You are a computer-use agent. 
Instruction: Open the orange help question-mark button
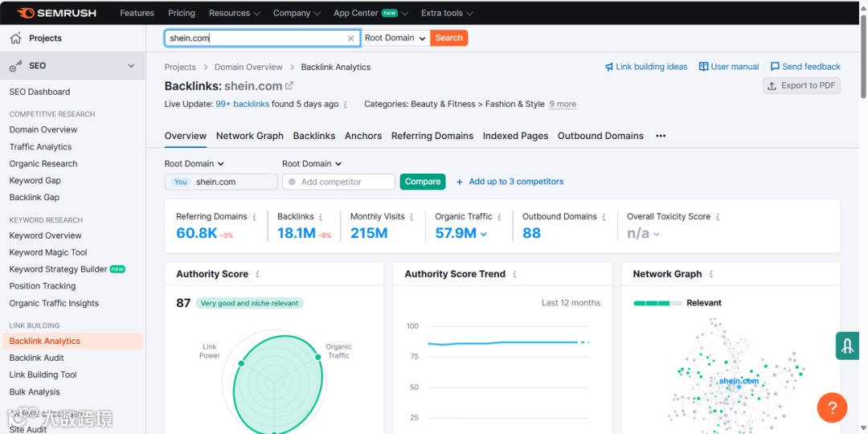832,407
